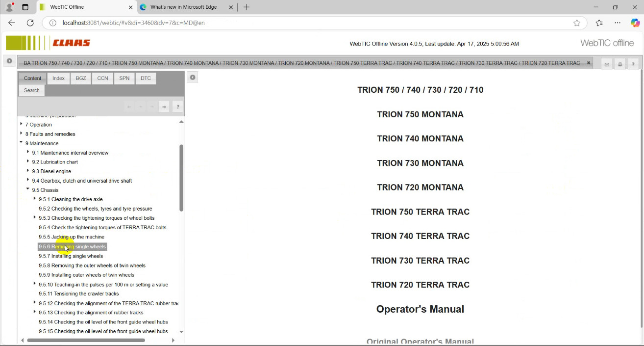Close the What's new in Microsoft Edge tab
This screenshot has height=346, width=644.
(x=231, y=7)
